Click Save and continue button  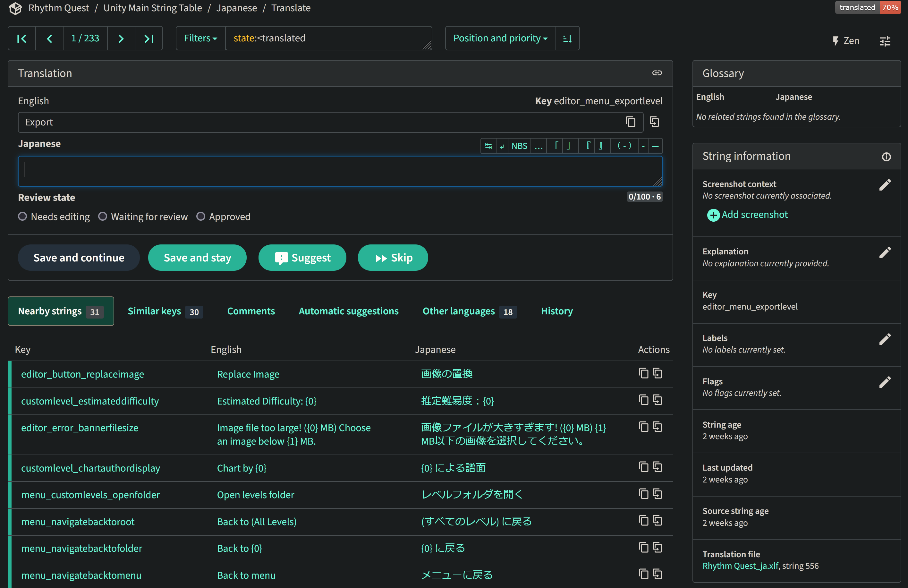(79, 258)
